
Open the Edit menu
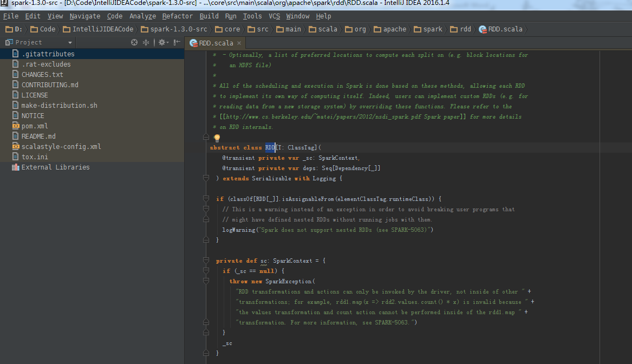coord(32,16)
